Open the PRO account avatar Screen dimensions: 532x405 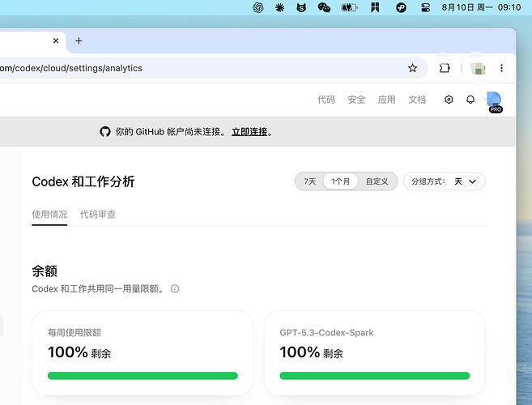click(494, 101)
